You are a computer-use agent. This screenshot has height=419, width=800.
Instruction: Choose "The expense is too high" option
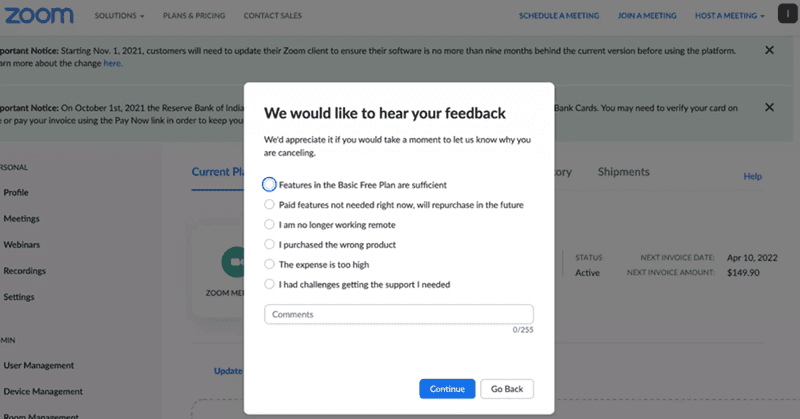coord(270,265)
